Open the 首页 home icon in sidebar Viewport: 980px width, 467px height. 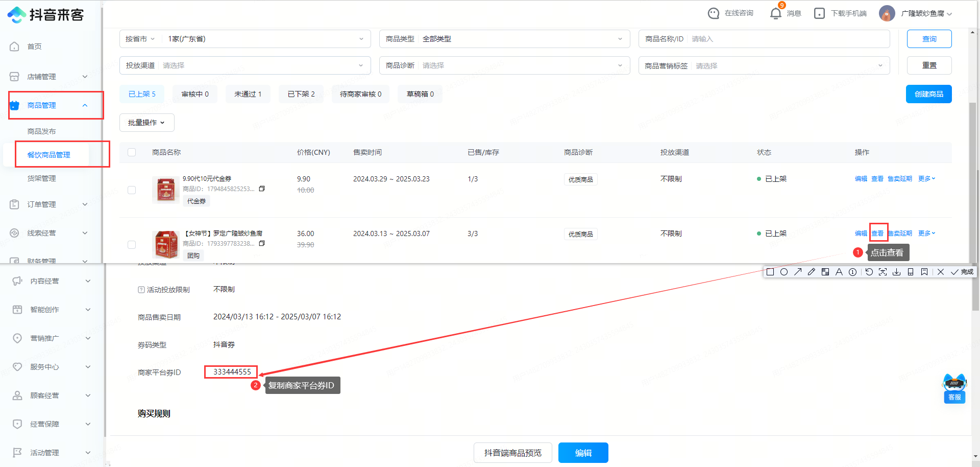click(x=14, y=46)
